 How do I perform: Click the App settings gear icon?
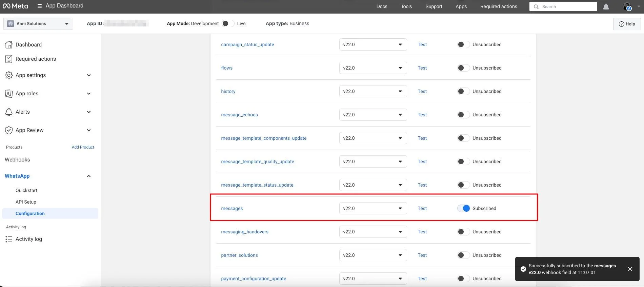(x=9, y=75)
